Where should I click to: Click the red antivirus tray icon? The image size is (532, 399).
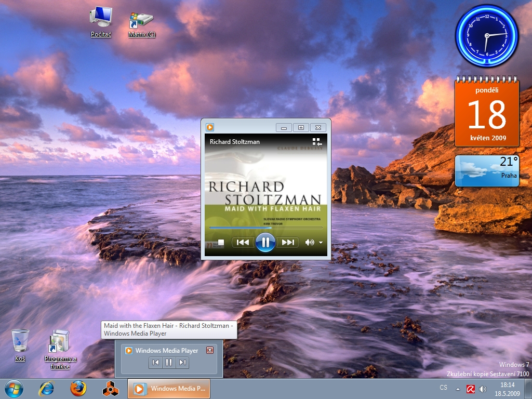pos(471,389)
